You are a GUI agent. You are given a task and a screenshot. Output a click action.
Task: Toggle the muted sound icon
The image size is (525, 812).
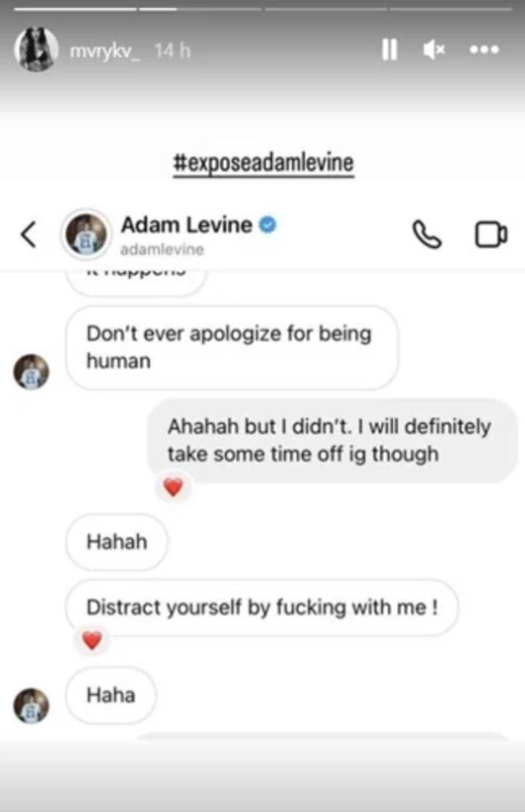433,50
